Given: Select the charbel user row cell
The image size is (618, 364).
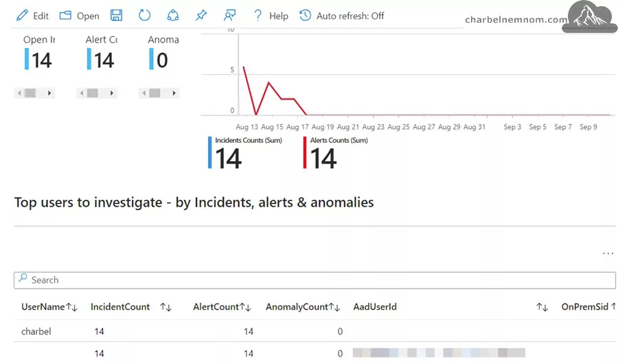Looking at the screenshot, I should point(36,331).
